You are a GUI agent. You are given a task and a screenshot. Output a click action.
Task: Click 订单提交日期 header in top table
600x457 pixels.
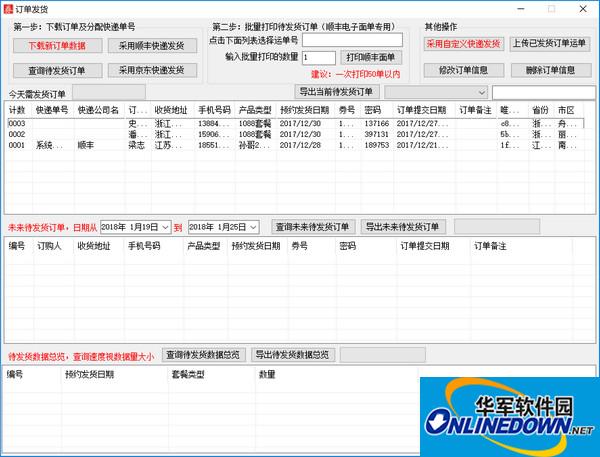[x=422, y=110]
